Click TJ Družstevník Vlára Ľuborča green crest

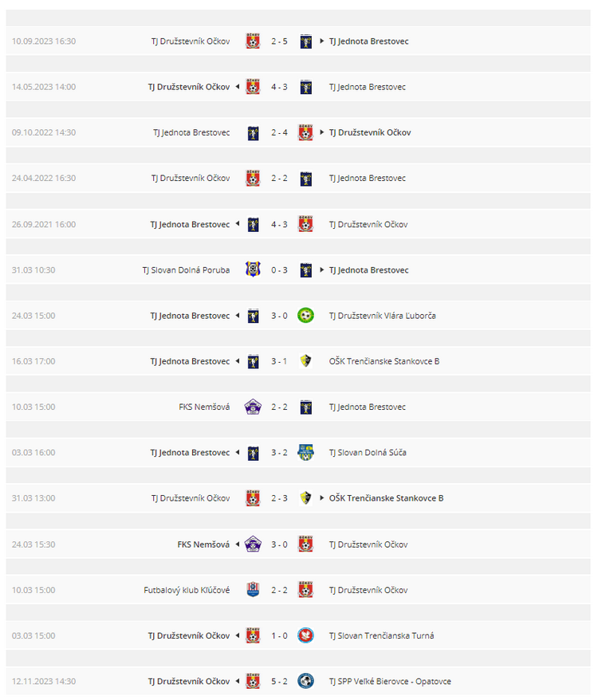point(305,316)
